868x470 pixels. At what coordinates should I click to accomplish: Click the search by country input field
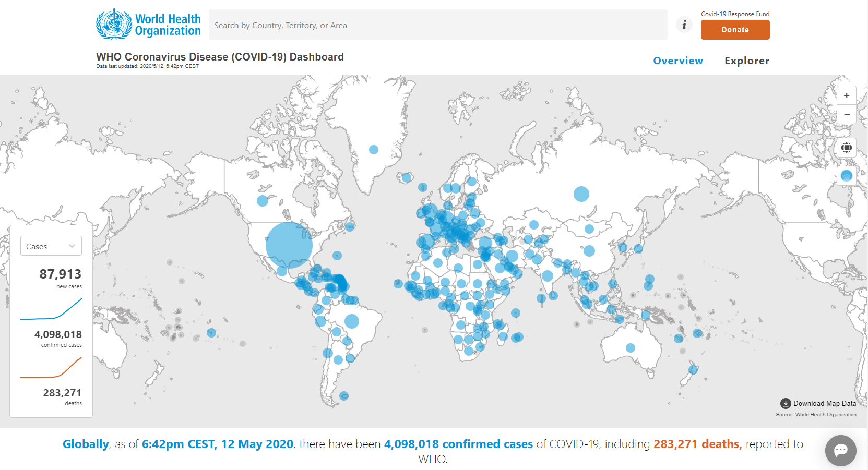[x=437, y=25]
